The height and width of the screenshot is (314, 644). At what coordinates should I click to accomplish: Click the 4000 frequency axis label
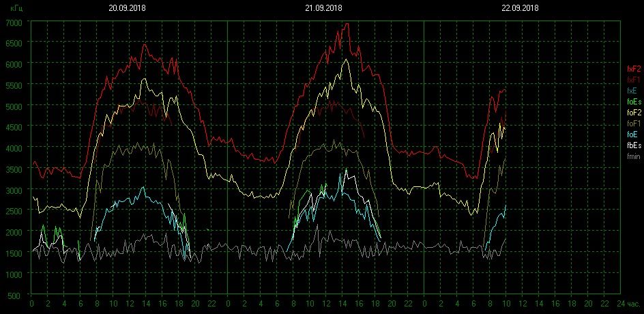[14, 148]
